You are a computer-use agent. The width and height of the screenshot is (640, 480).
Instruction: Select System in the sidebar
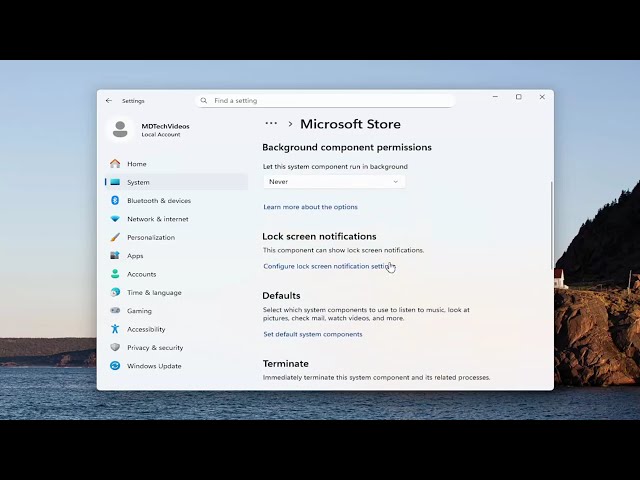pyautogui.click(x=176, y=182)
